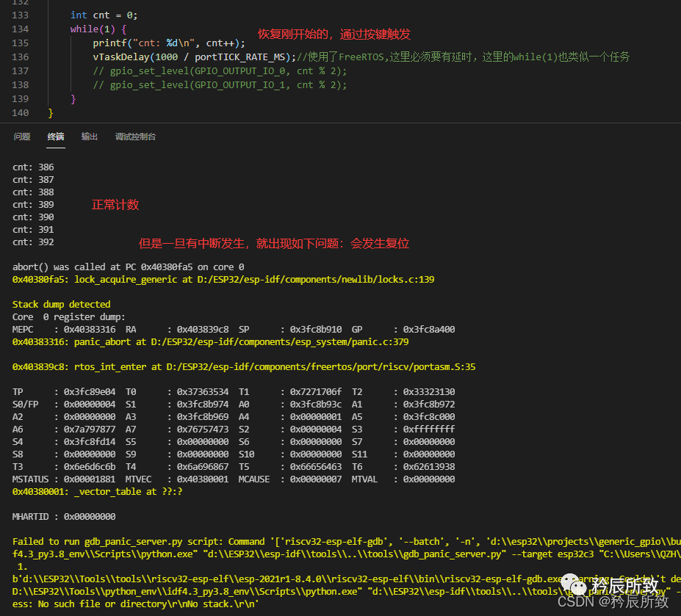Click the 'abort() was called' terminal line
Image resolution: width=681 pixels, height=616 pixels.
click(x=128, y=267)
